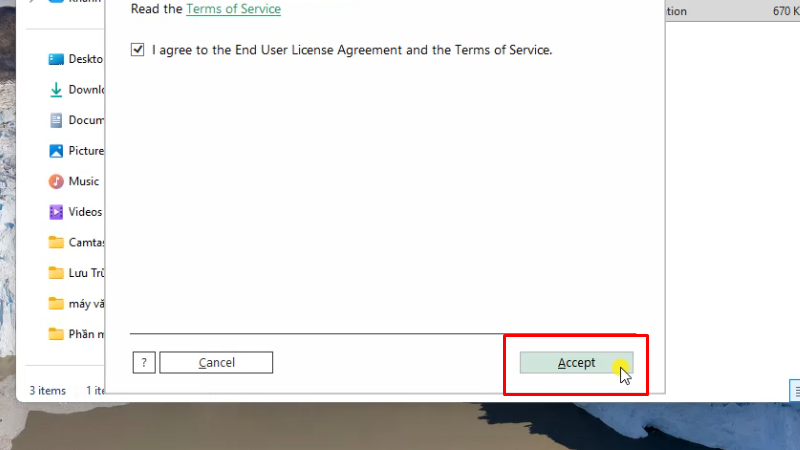Open the Terms of Service link
The height and width of the screenshot is (450, 800).
click(x=233, y=9)
